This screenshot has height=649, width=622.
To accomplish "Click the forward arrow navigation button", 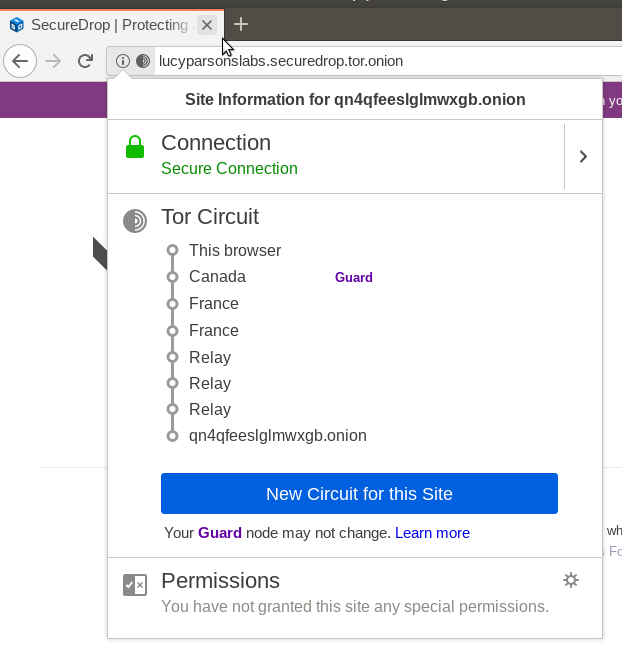I will point(53,61).
